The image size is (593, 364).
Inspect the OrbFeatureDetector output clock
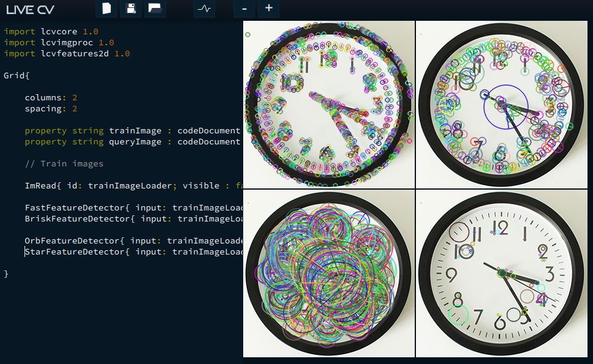(328, 273)
